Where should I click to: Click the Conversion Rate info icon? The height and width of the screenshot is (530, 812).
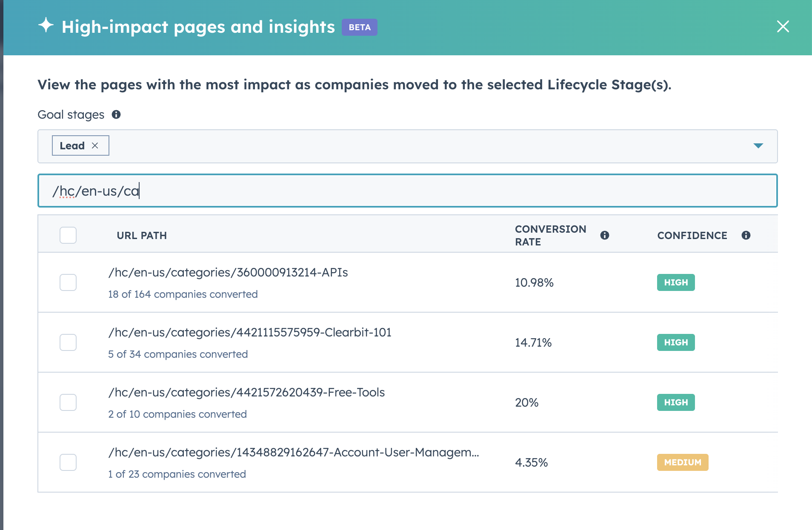point(604,235)
